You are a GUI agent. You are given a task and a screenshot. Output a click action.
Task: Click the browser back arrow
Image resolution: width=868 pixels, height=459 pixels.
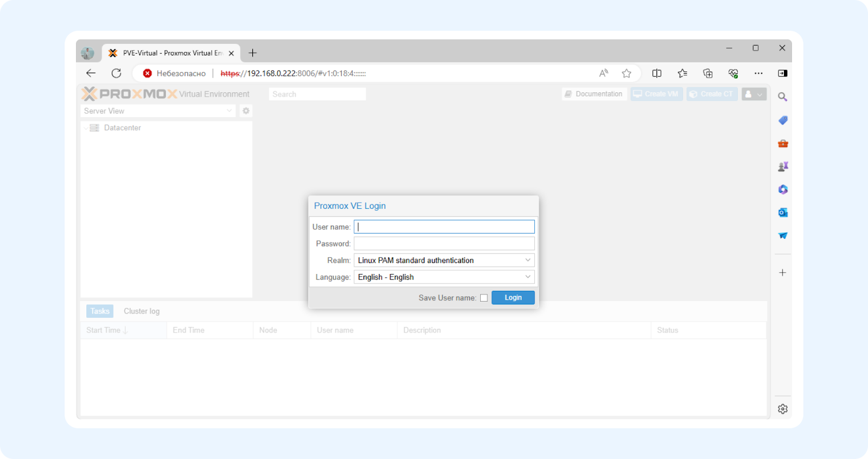[91, 73]
